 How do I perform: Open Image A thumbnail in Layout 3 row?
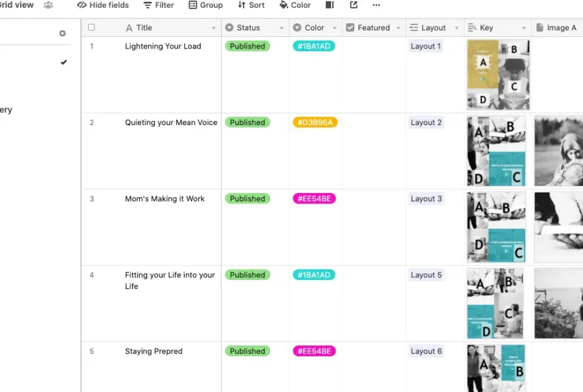558,227
